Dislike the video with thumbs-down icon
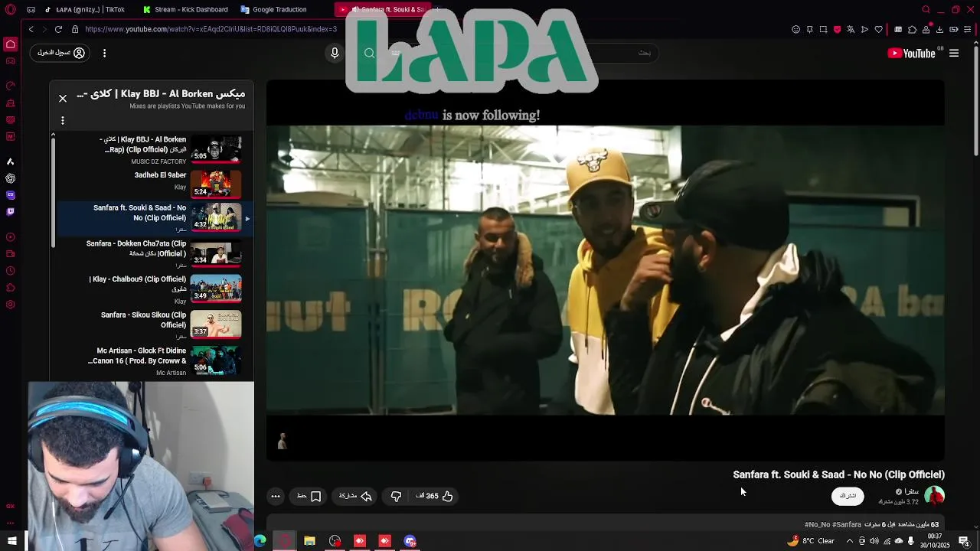The width and height of the screenshot is (980, 551). [396, 496]
